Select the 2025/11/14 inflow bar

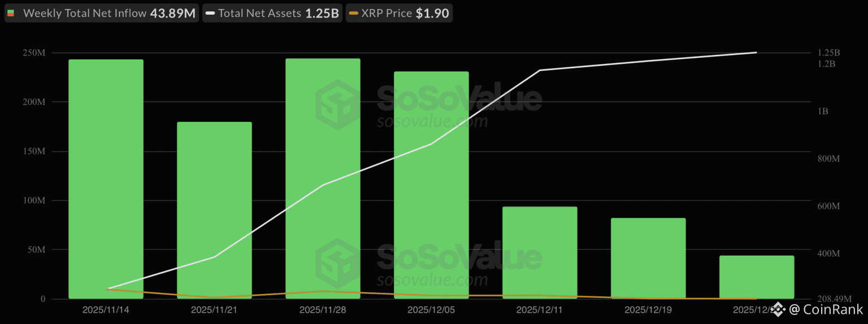point(106,179)
